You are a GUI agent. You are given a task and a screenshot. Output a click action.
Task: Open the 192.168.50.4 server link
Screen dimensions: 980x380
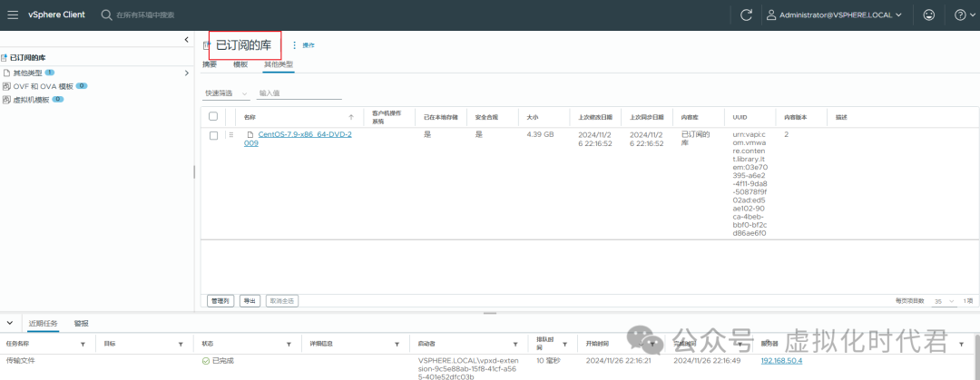coord(781,361)
